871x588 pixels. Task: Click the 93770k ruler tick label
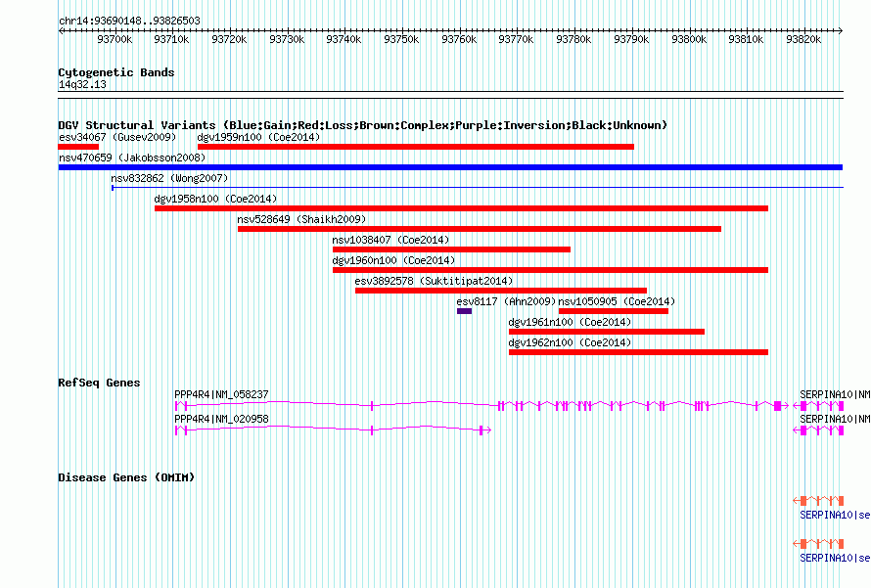pyautogui.click(x=516, y=39)
